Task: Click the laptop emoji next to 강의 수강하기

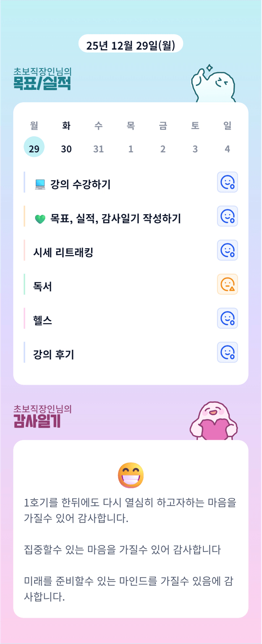Action: (40, 184)
